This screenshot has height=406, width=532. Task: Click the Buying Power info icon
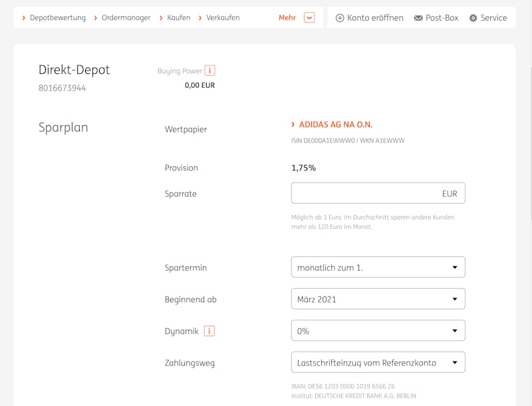coord(210,71)
